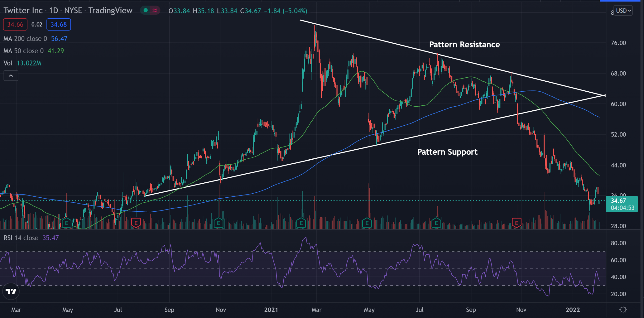Click the earnings marker near May 2021
644x318 pixels.
pos(367,223)
